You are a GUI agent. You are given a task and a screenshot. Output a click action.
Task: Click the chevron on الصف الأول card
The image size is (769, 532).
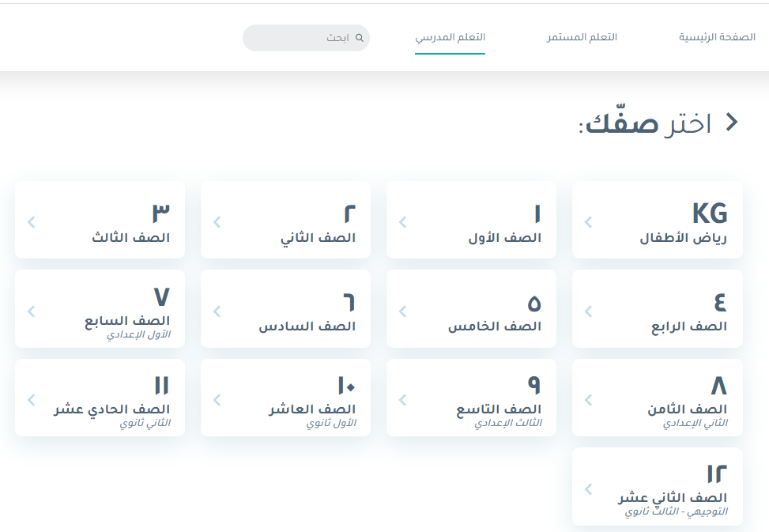tap(402, 222)
